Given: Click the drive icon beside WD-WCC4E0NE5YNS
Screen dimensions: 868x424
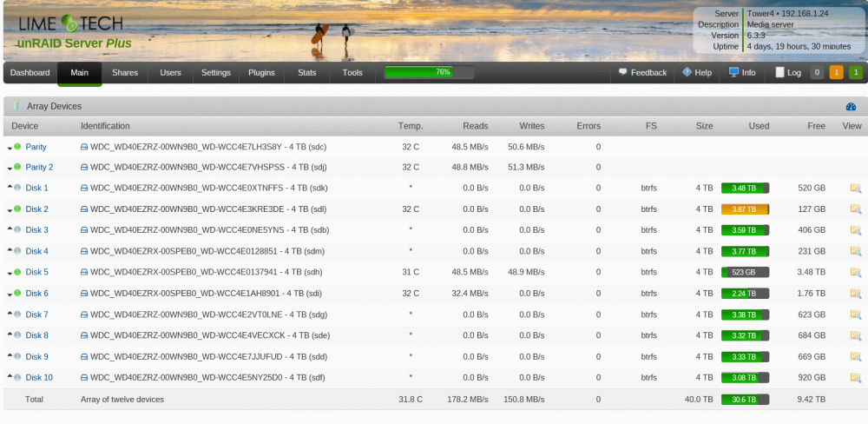Looking at the screenshot, I should 84,230.
